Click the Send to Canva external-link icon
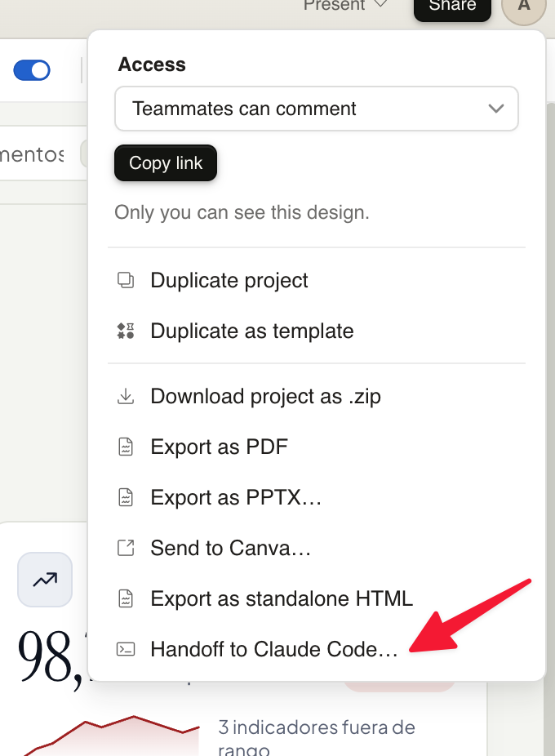Viewport: 555px width, 756px height. pyautogui.click(x=126, y=548)
